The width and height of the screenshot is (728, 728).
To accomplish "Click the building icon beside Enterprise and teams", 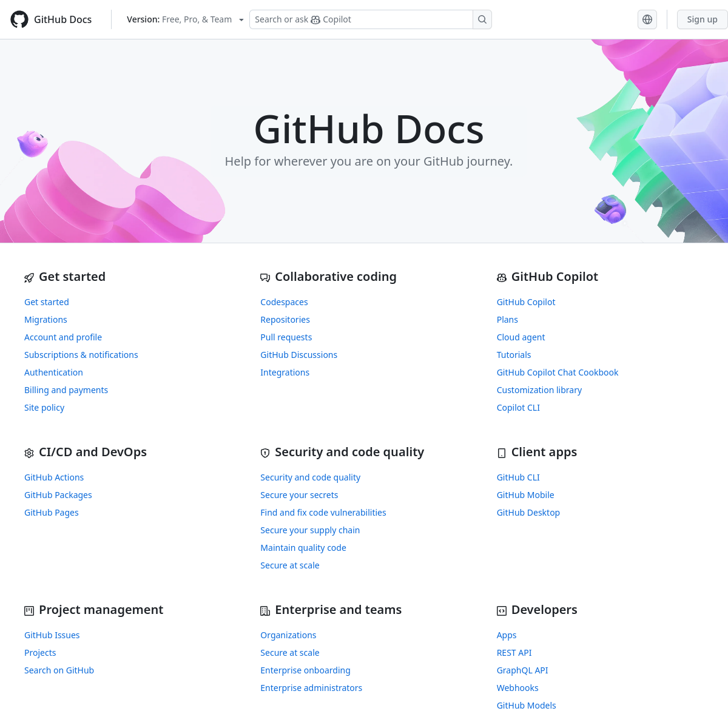I will (x=265, y=610).
